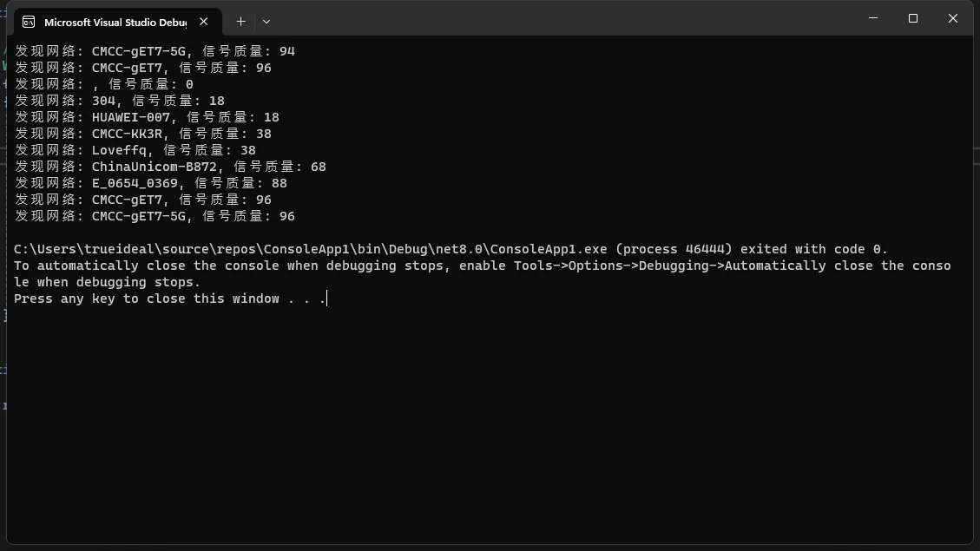Click the 'To automatically close the console' message
Viewport: 980px width, 551px height.
click(x=482, y=273)
